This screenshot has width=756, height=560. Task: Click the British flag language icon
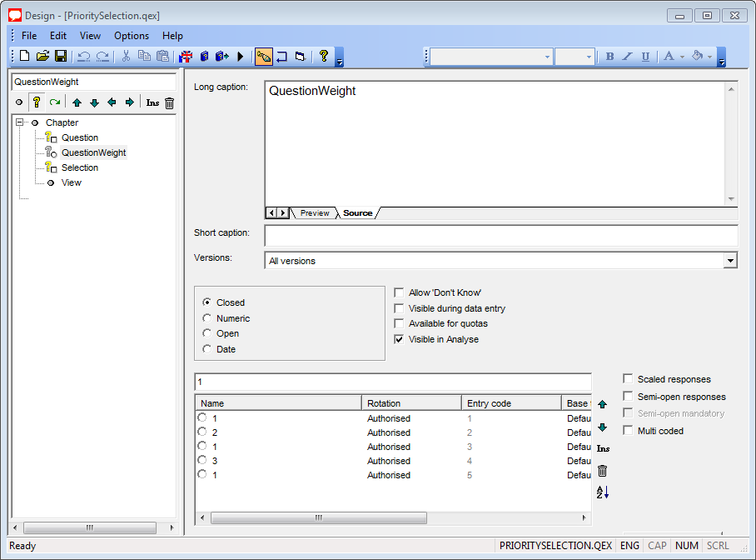tap(186, 56)
